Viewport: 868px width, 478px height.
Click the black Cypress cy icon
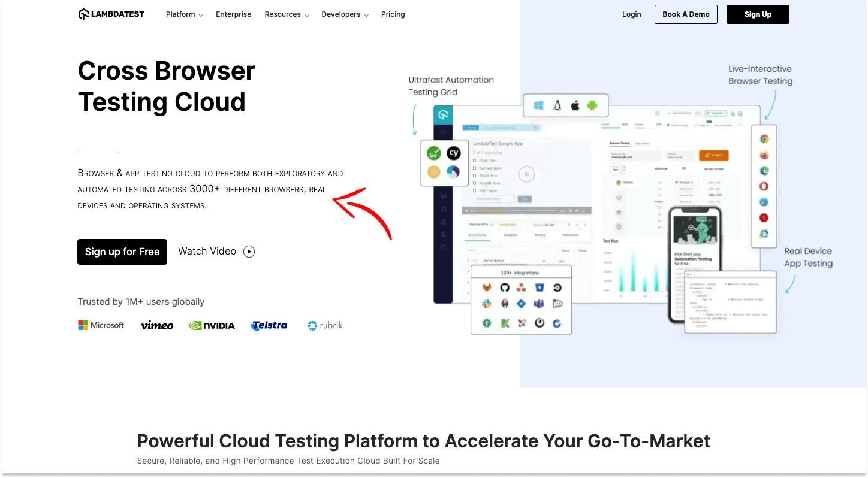click(x=453, y=153)
